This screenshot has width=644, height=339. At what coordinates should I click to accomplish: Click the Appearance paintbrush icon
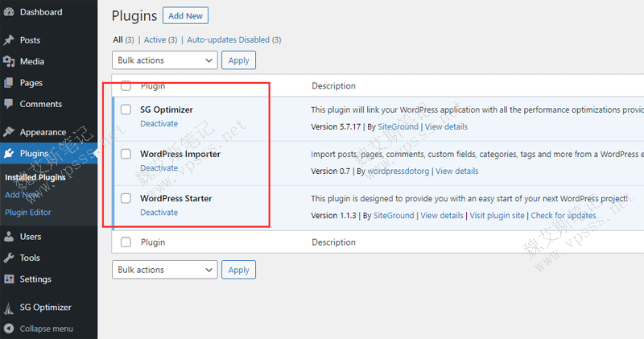[9, 132]
